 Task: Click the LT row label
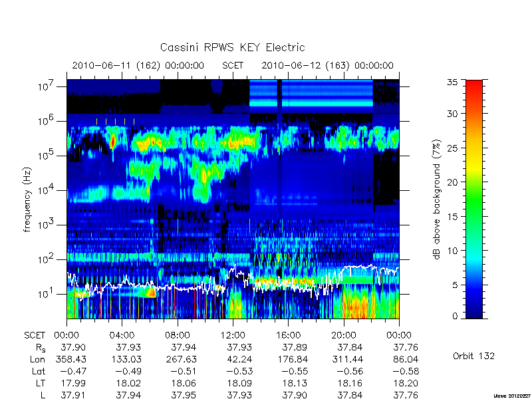pyautogui.click(x=41, y=383)
